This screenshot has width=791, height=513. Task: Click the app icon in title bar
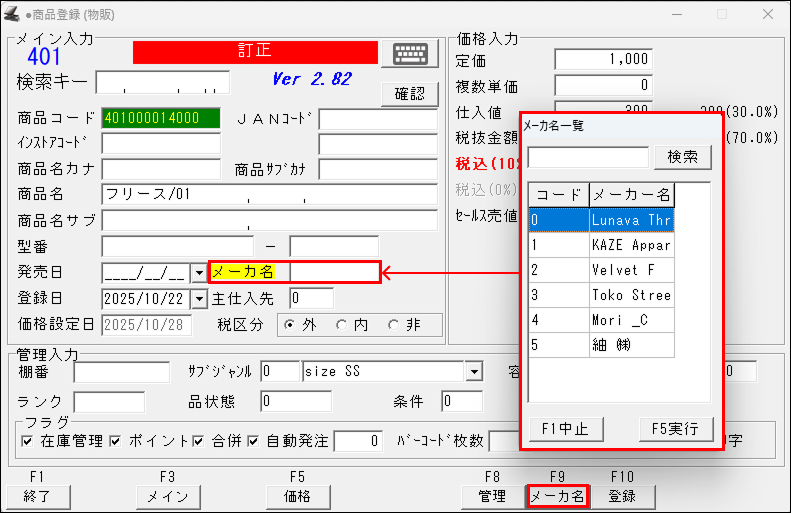[x=13, y=14]
